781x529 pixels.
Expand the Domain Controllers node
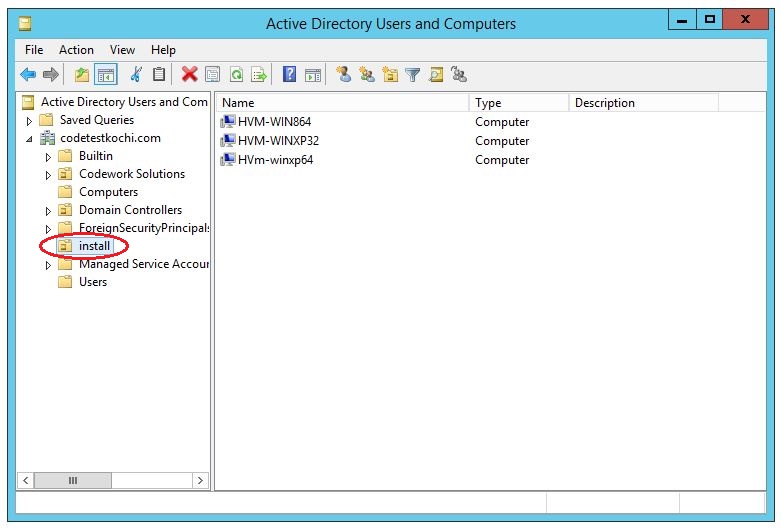(48, 211)
